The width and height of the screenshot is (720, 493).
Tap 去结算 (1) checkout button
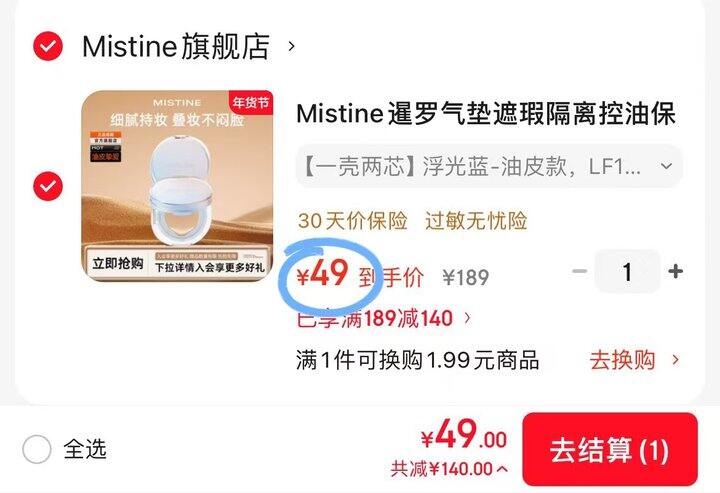click(610, 449)
